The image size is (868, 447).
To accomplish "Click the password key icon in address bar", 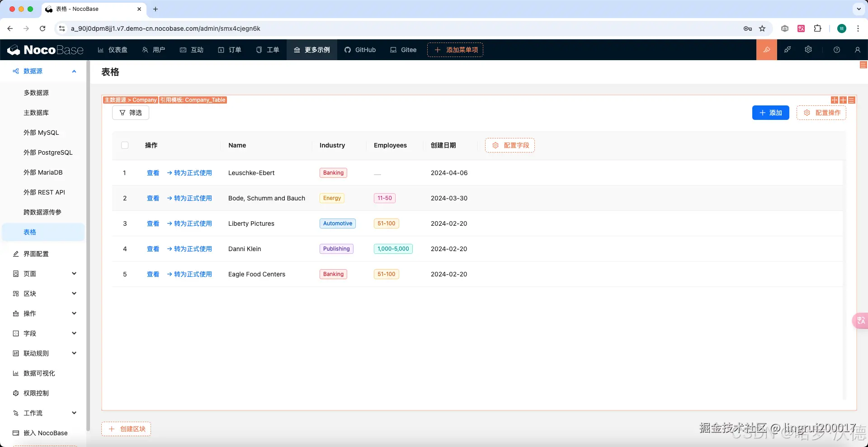I will pyautogui.click(x=748, y=29).
